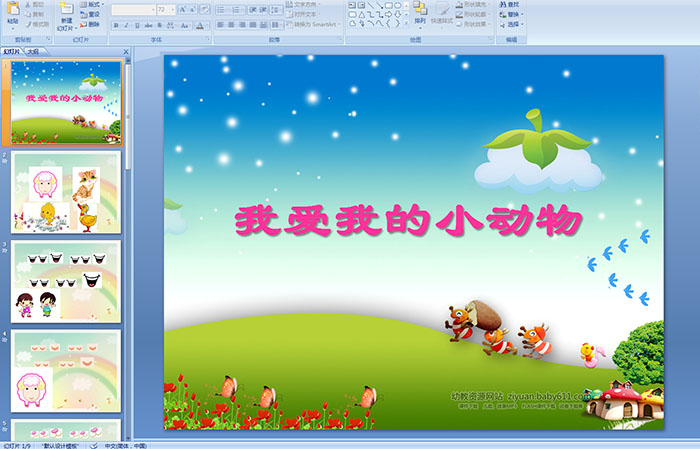700x449 pixels.
Task: Select the Arrow line shape
Action: coord(379,5)
